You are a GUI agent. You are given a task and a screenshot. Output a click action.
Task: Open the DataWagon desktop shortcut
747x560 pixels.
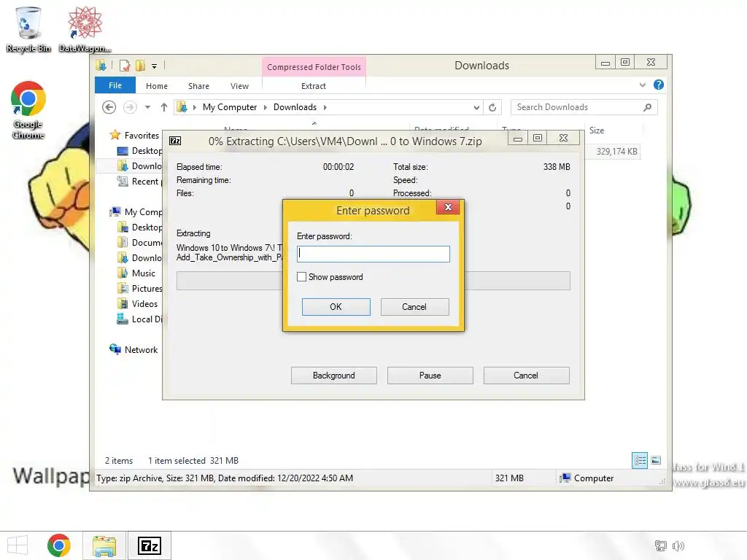[85, 29]
